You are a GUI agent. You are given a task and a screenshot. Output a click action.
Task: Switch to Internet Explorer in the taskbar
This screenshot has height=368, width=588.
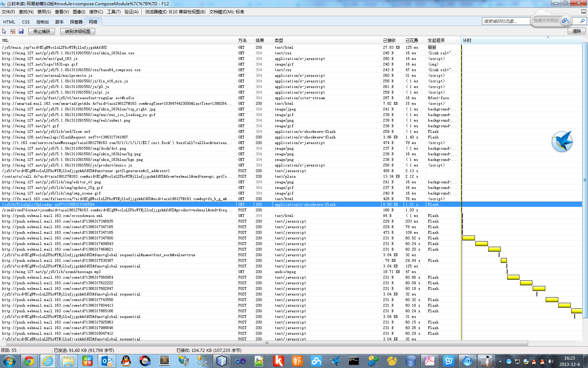(x=48, y=361)
